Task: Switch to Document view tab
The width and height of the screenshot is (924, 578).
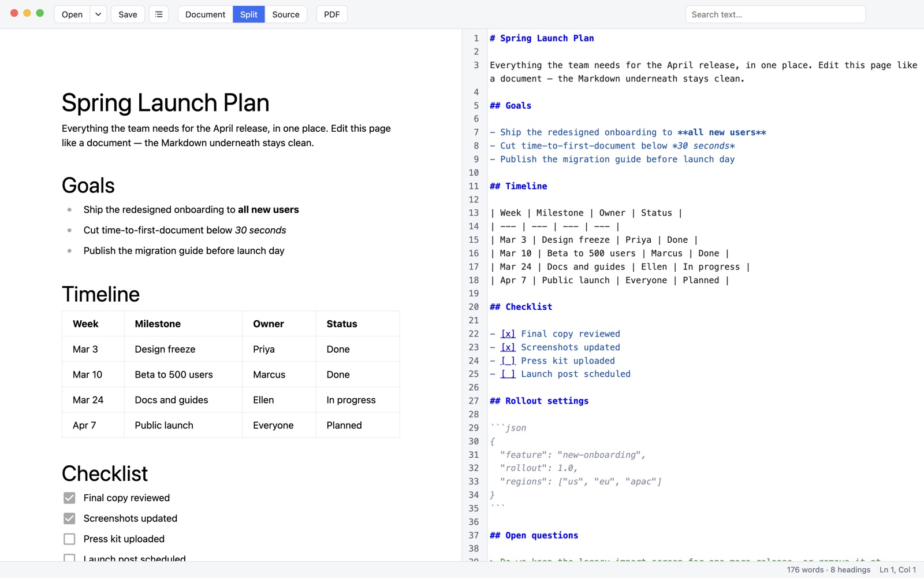Action: click(x=205, y=14)
